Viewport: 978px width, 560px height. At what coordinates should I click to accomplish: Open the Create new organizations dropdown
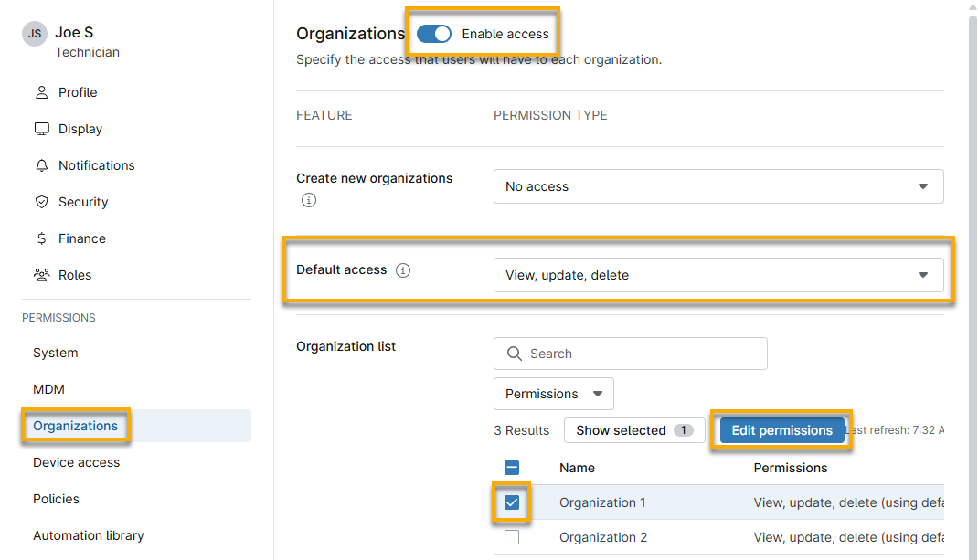pos(718,186)
